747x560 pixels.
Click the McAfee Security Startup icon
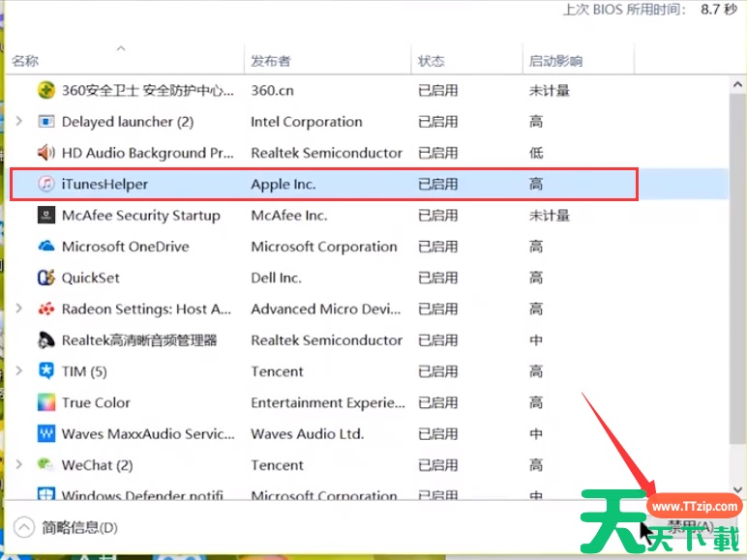coord(46,216)
